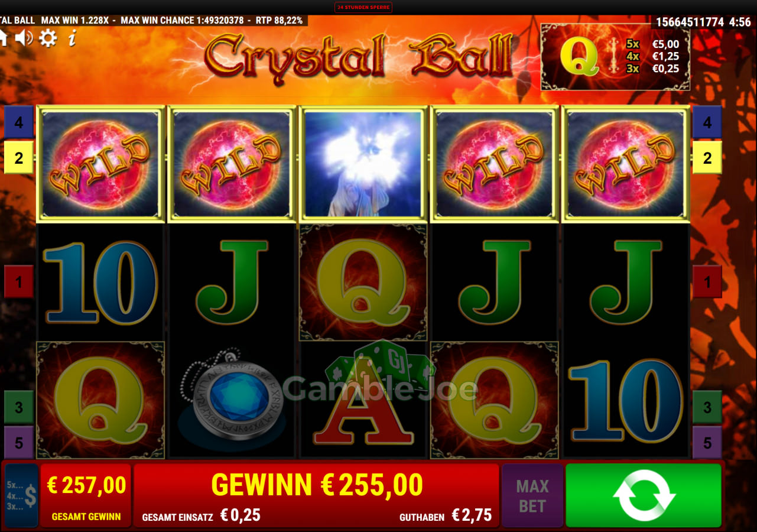The height and width of the screenshot is (532, 757).
Task: Select payline 3 on the left
Action: pos(19,407)
